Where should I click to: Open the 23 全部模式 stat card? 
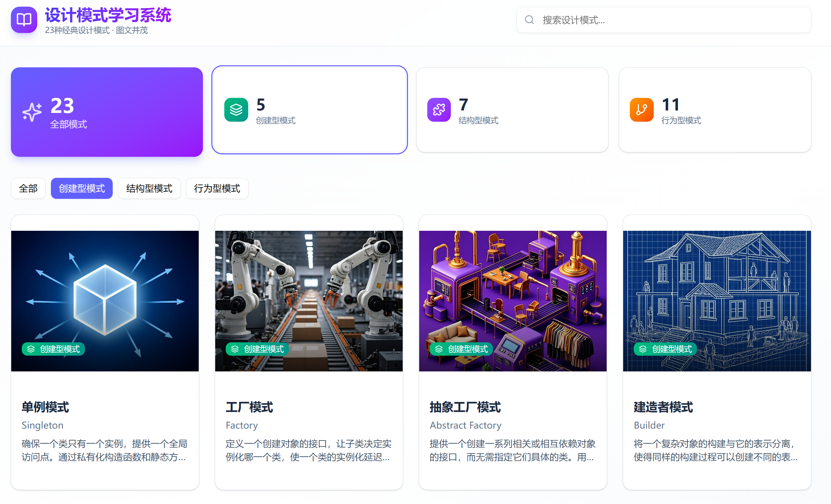click(x=107, y=112)
